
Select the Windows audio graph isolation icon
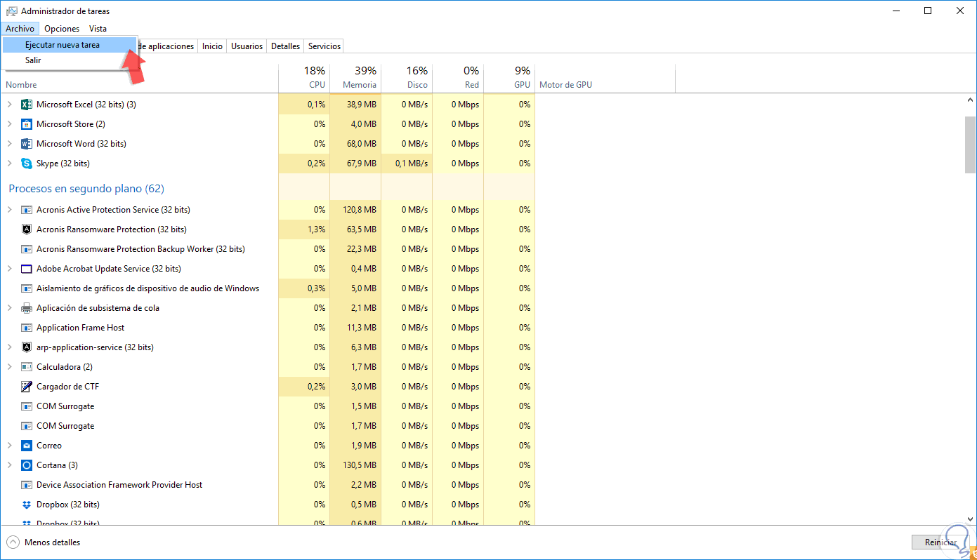(27, 288)
